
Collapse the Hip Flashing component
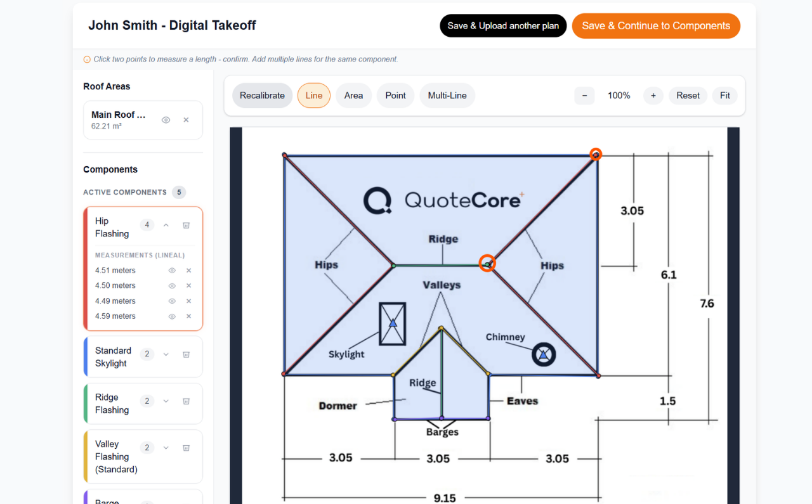coord(166,225)
